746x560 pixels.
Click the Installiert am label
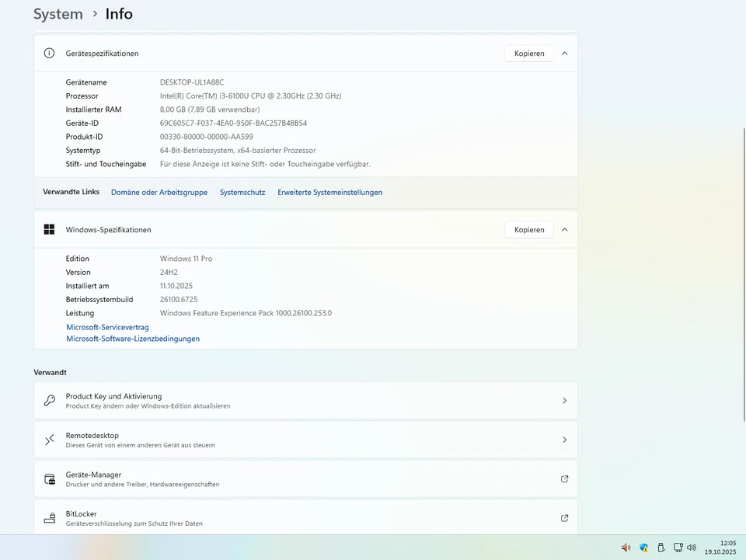click(x=87, y=286)
